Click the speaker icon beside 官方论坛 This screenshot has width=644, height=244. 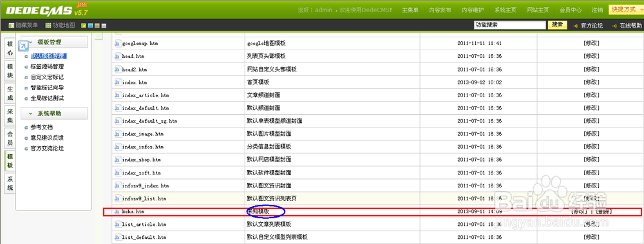tap(575, 26)
